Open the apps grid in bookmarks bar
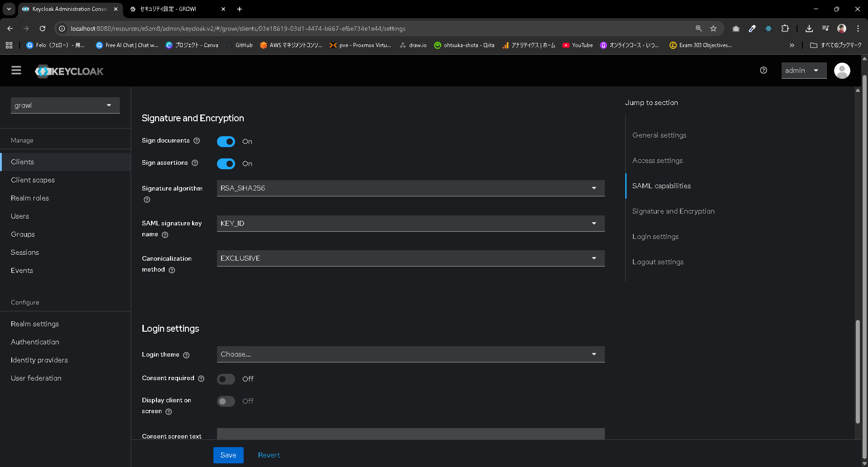 9,45
